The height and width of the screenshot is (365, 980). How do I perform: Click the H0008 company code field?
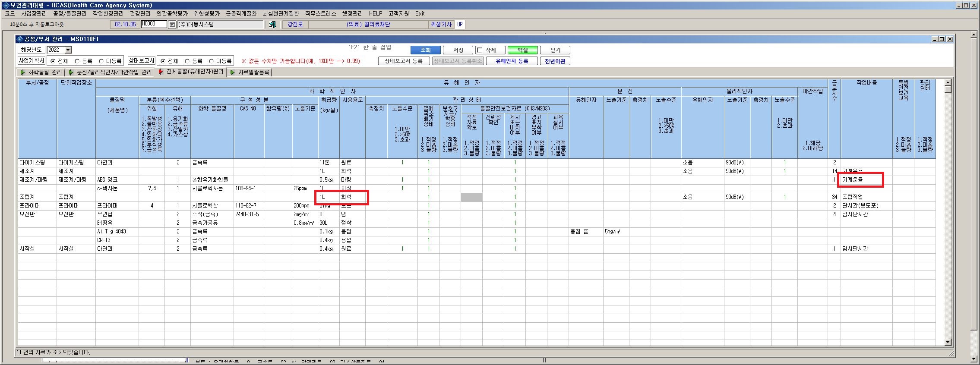[x=154, y=24]
